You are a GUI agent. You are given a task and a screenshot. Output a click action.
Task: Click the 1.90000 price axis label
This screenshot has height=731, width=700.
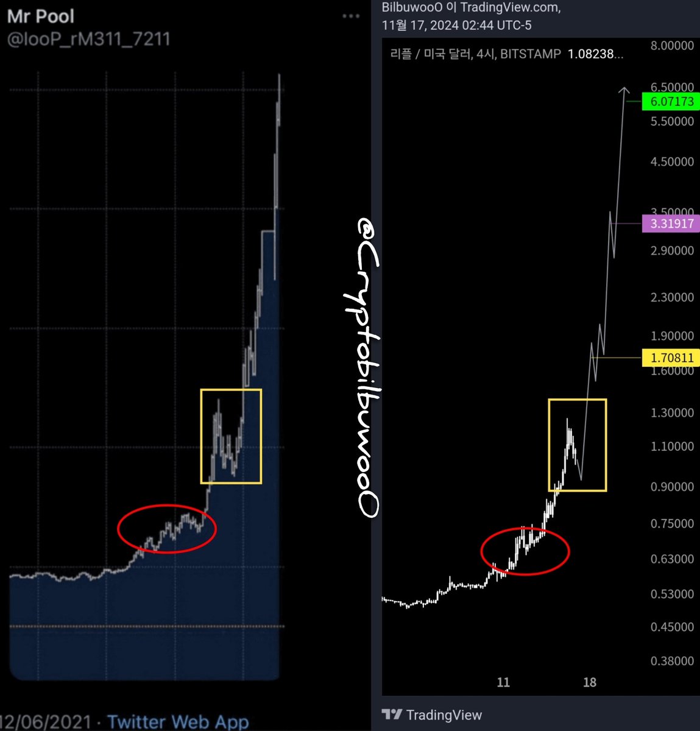(x=672, y=336)
